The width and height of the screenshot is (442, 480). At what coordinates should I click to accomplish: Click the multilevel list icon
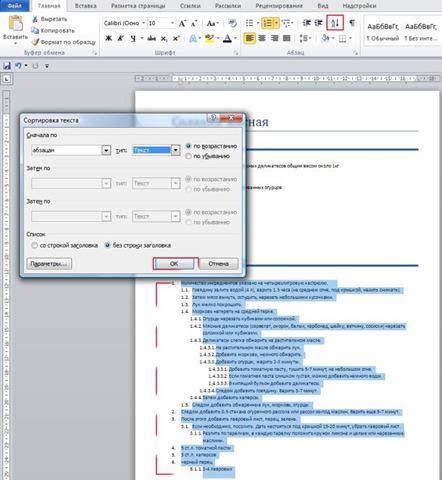click(286, 23)
